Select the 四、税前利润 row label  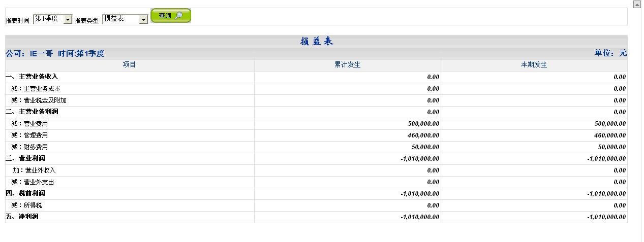coord(25,193)
